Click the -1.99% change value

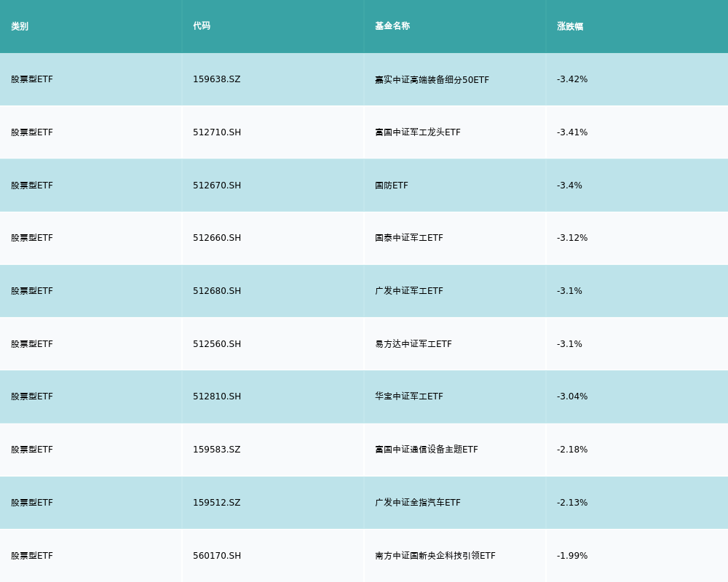pos(572,556)
